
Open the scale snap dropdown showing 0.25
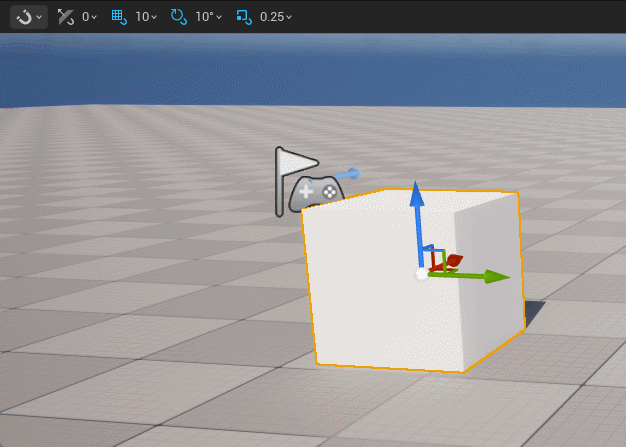276,17
